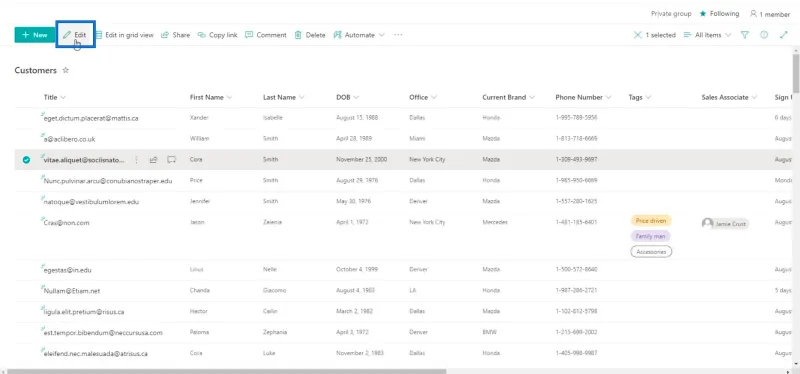Open the Phone Number column dropdown
800x374 pixels.
(583, 97)
